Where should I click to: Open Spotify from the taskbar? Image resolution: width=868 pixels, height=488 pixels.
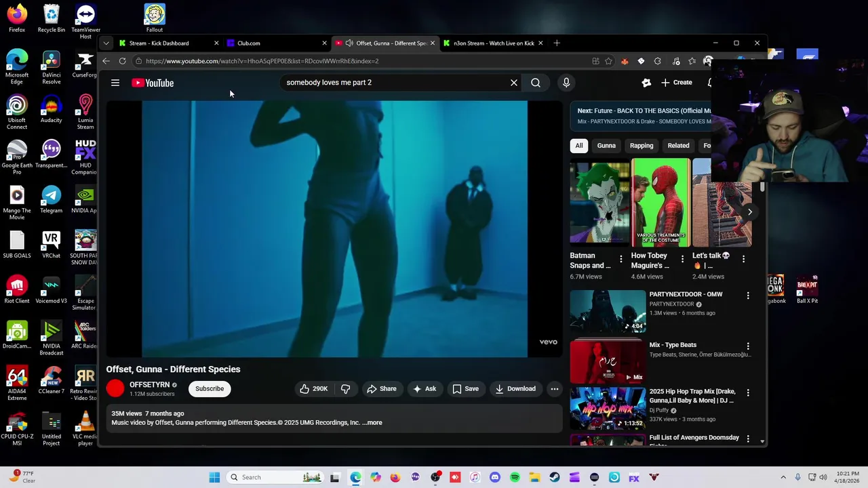pyautogui.click(x=515, y=477)
